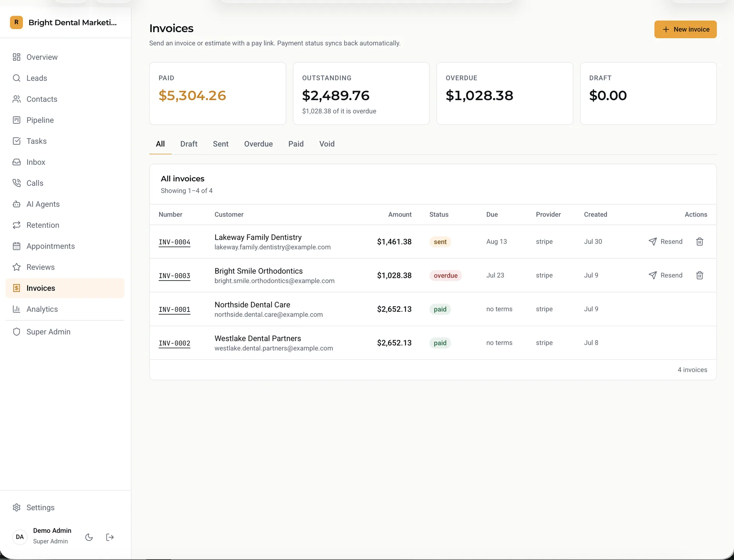Open Tasks checkmark icon

(16, 141)
